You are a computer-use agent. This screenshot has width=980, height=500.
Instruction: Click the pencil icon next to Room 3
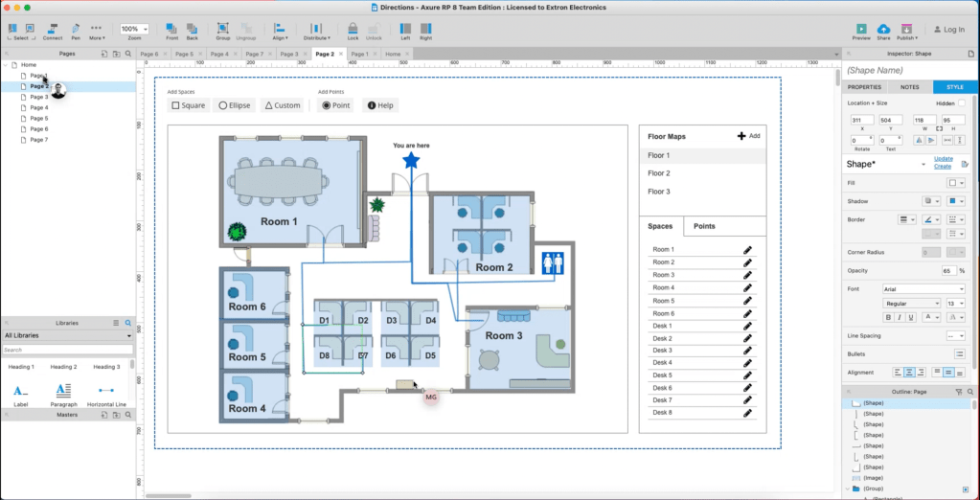[747, 275]
